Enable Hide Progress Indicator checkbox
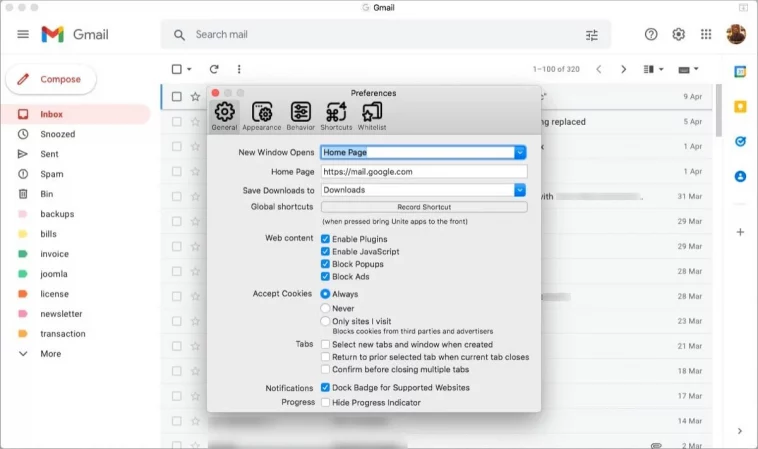The width and height of the screenshot is (758, 449). [325, 402]
